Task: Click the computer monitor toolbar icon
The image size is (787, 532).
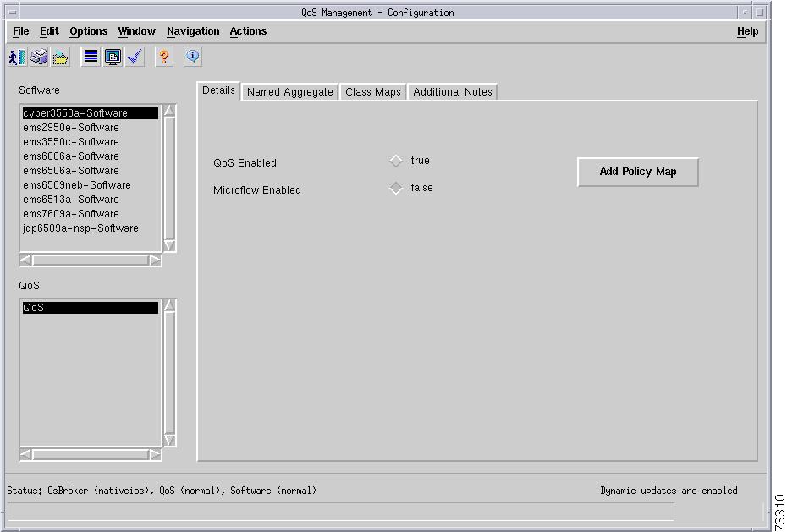Action: [113, 58]
